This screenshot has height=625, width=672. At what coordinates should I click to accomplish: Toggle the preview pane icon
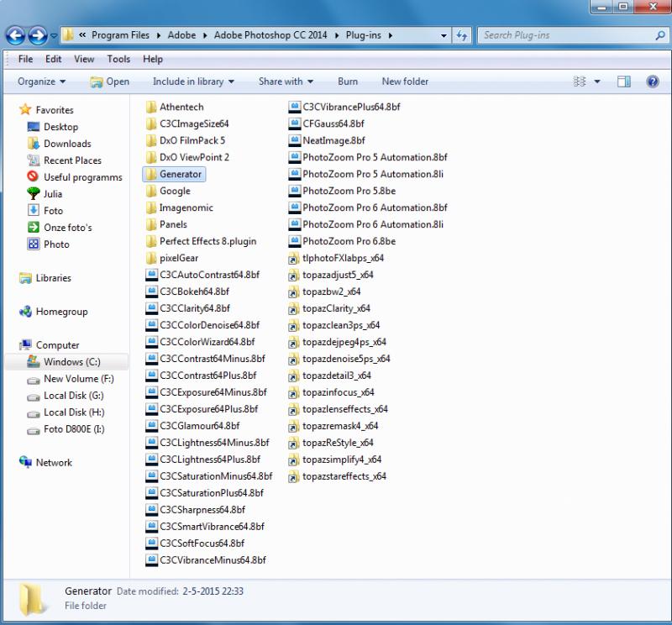tap(623, 81)
